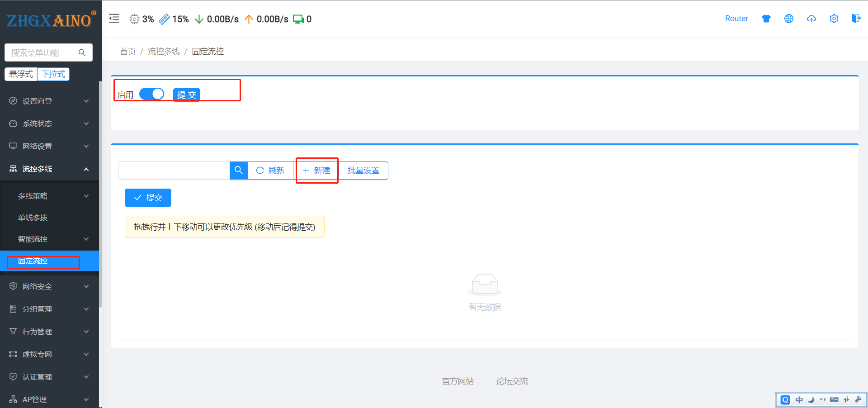Click the cloud upload icon
The image size is (868, 408).
pyautogui.click(x=811, y=19)
